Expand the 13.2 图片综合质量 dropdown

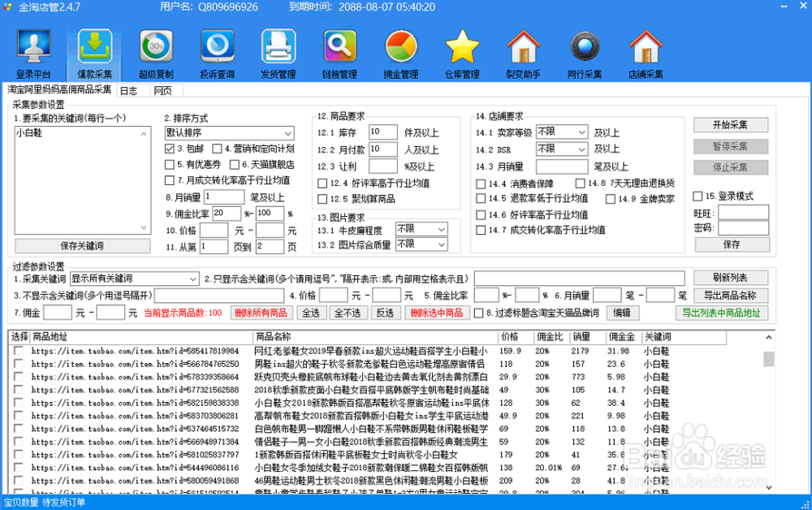tap(421, 244)
